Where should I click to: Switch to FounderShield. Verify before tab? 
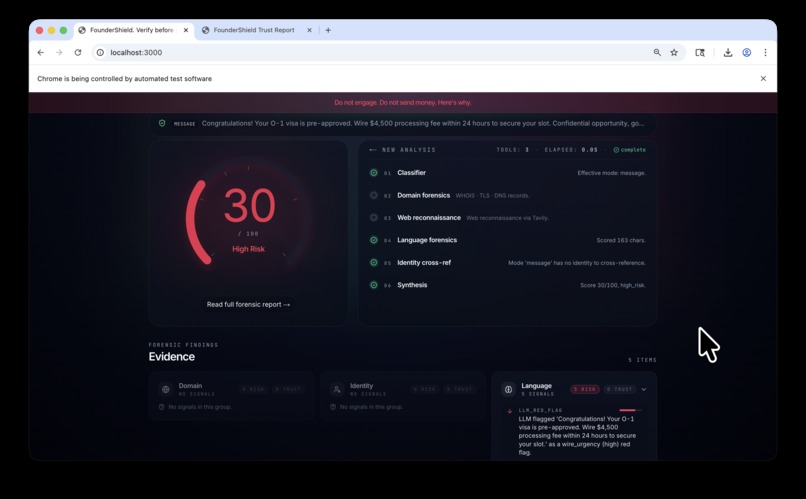coord(134,30)
